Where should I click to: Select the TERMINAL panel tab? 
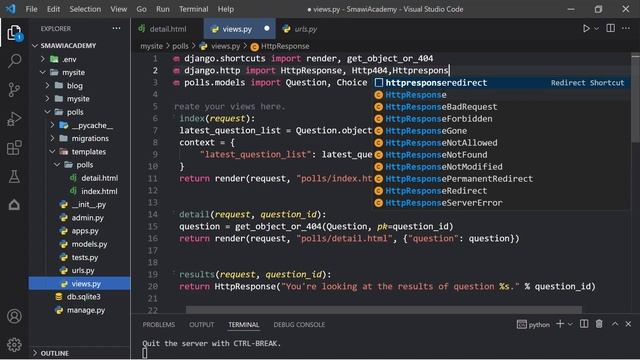pyautogui.click(x=244, y=324)
